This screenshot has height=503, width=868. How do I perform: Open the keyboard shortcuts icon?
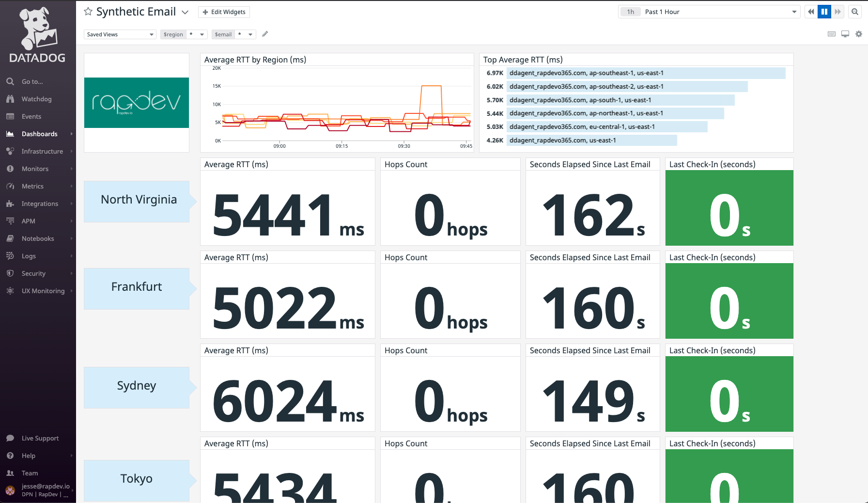tap(832, 34)
